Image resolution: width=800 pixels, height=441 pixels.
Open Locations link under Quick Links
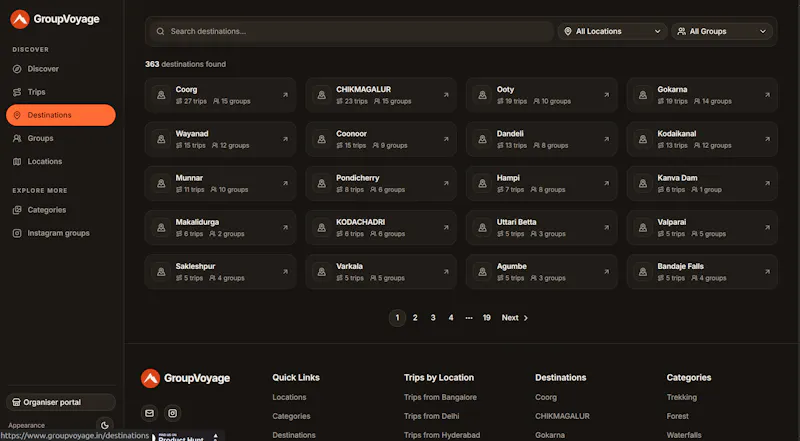click(289, 397)
